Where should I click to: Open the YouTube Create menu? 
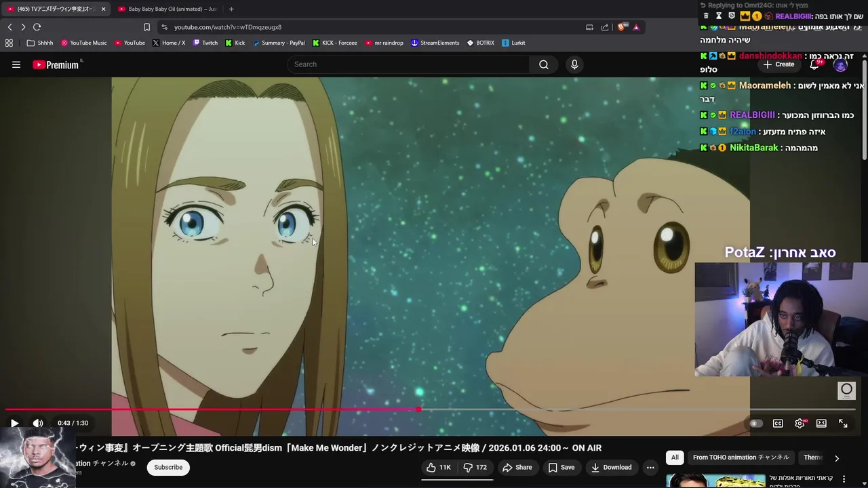click(x=778, y=64)
